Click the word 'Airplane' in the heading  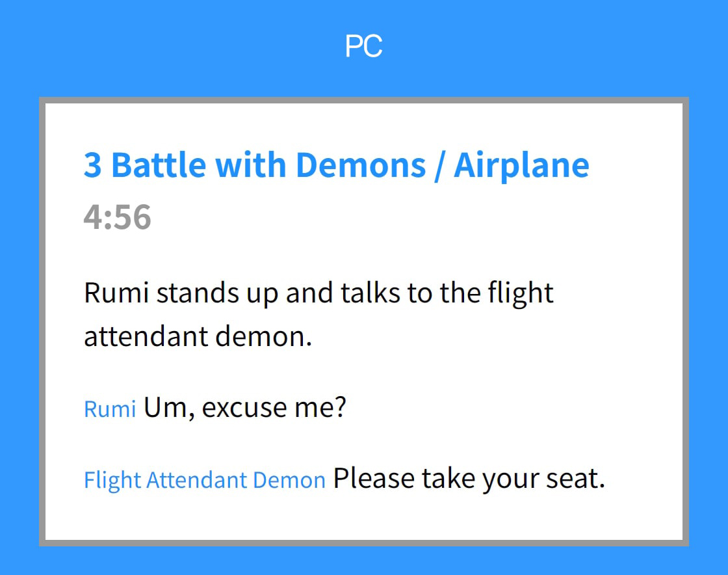tap(521, 165)
